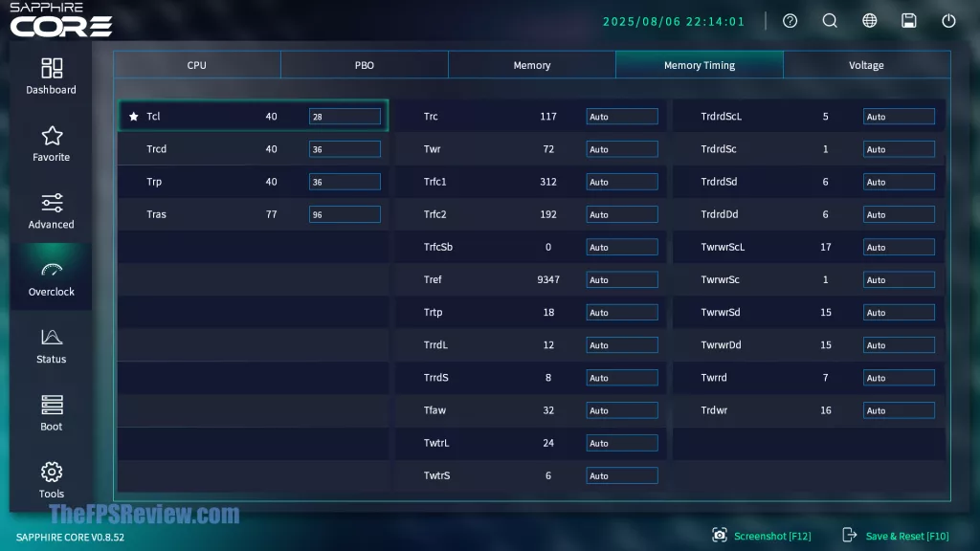The image size is (980, 551).
Task: Click the TrdrdDd Auto field
Action: click(899, 214)
